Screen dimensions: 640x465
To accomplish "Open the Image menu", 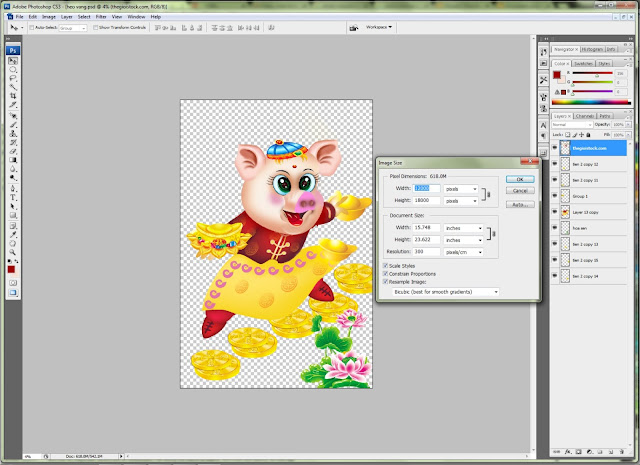I will [x=49, y=17].
